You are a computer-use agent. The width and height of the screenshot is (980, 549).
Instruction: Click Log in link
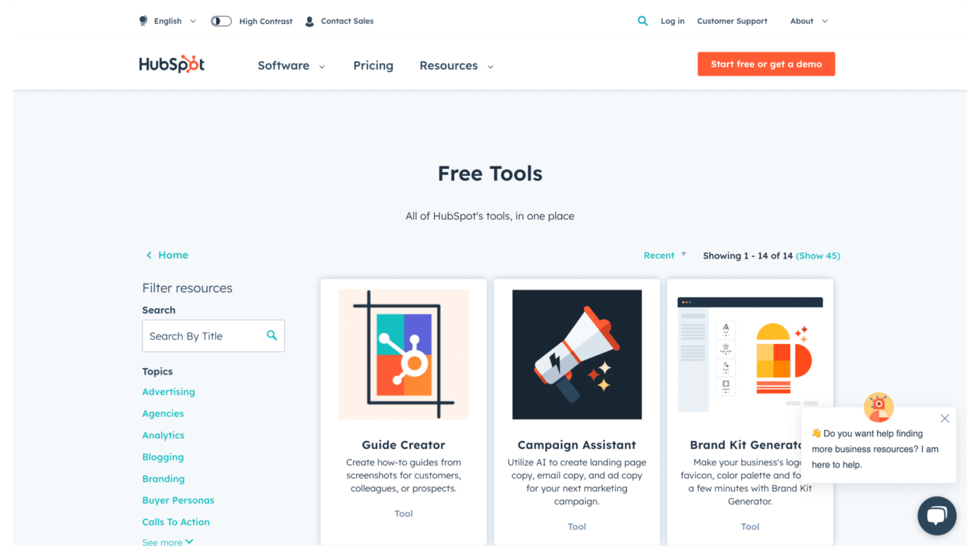672,21
